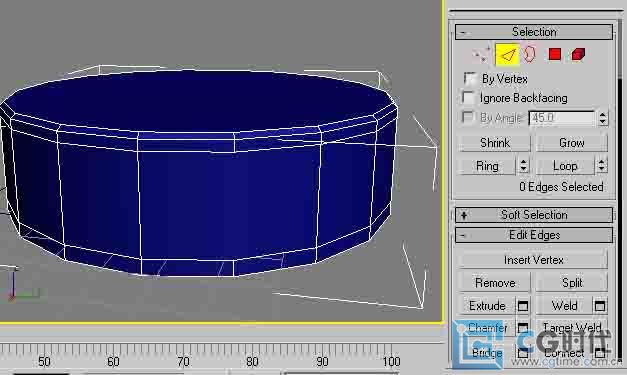Select Vertex sub-object level icon
The width and height of the screenshot is (627, 375).
481,55
